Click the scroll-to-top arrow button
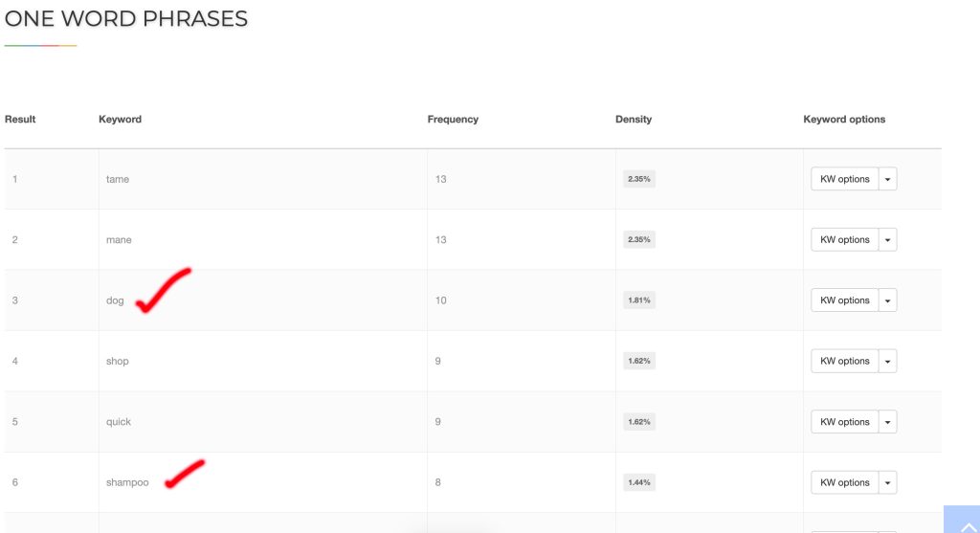Screen dimensions: 980x533 962,522
